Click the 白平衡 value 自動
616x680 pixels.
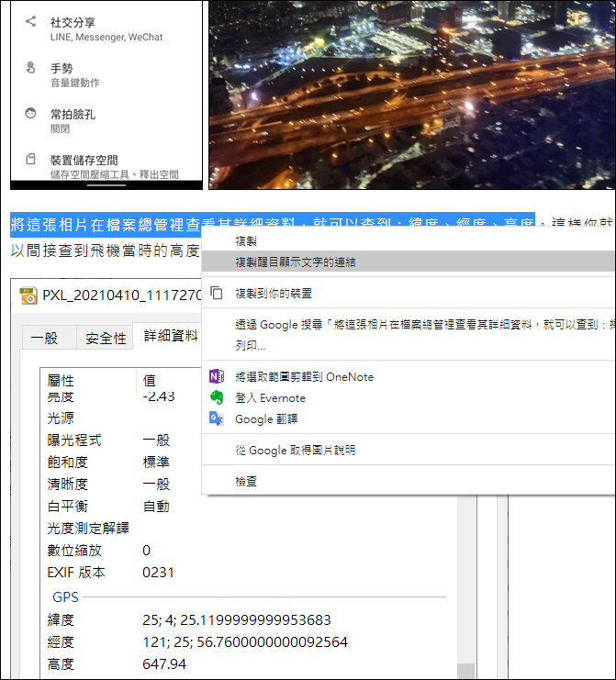click(x=156, y=506)
